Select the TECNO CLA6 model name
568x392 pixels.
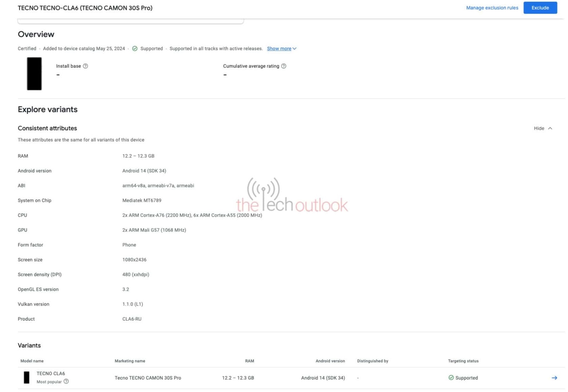click(x=51, y=373)
